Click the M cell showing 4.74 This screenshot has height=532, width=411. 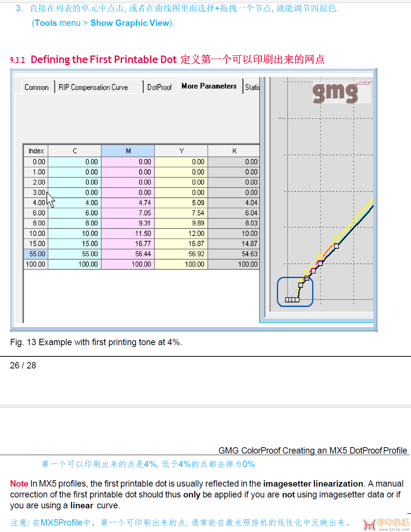128,203
